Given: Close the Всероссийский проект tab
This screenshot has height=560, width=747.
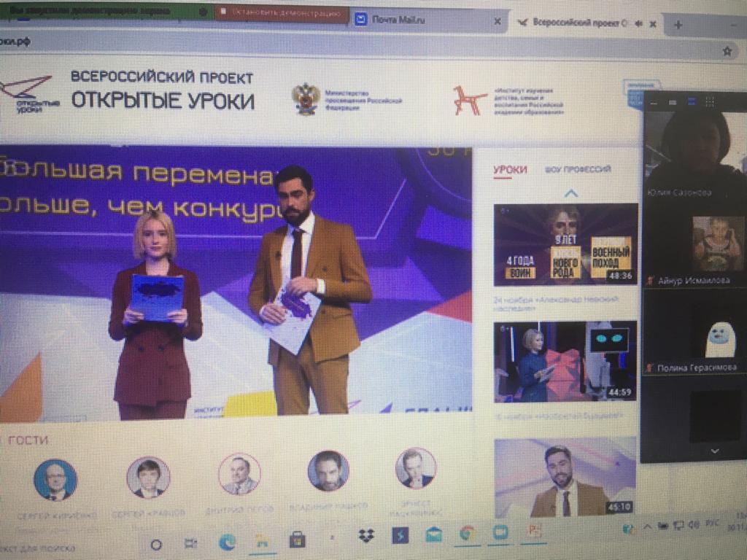Looking at the screenshot, I should (653, 24).
